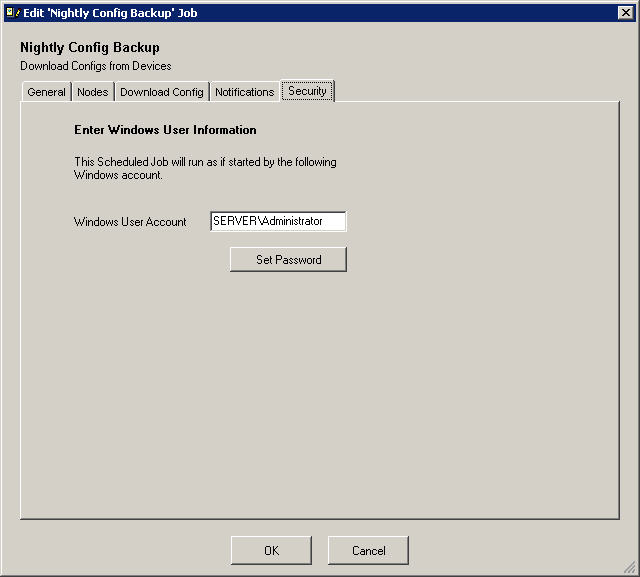Click the Security tab
Screen dimensions: 640x577
point(307,91)
